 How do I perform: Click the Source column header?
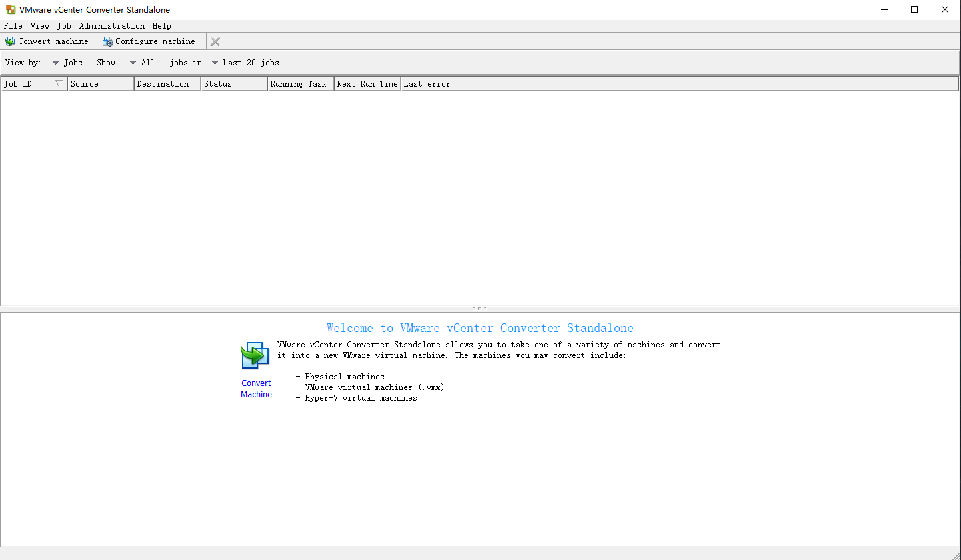[x=101, y=84]
